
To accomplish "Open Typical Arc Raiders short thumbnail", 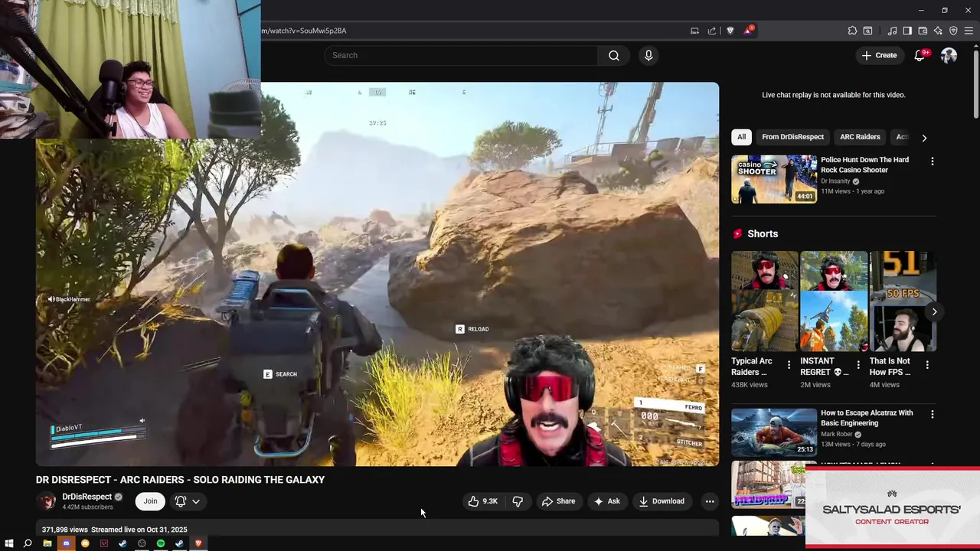I will tap(764, 302).
